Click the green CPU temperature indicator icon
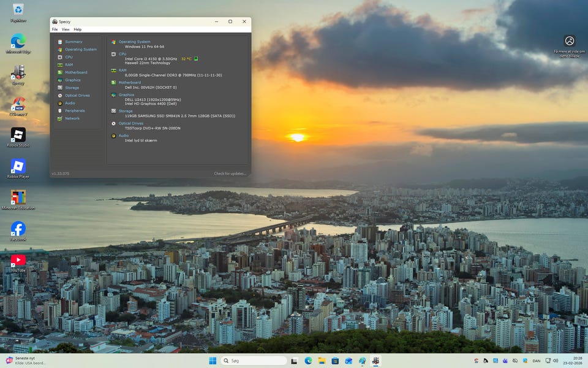 tap(196, 59)
